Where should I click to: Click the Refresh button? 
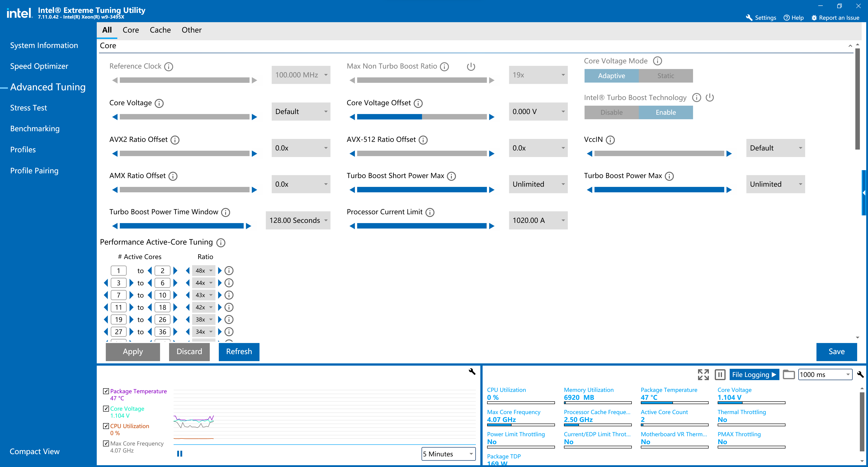click(239, 352)
